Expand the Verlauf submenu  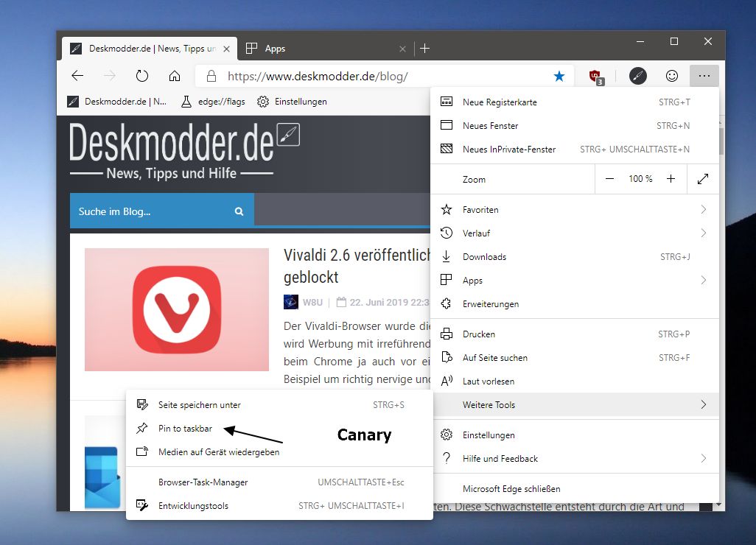tap(575, 233)
